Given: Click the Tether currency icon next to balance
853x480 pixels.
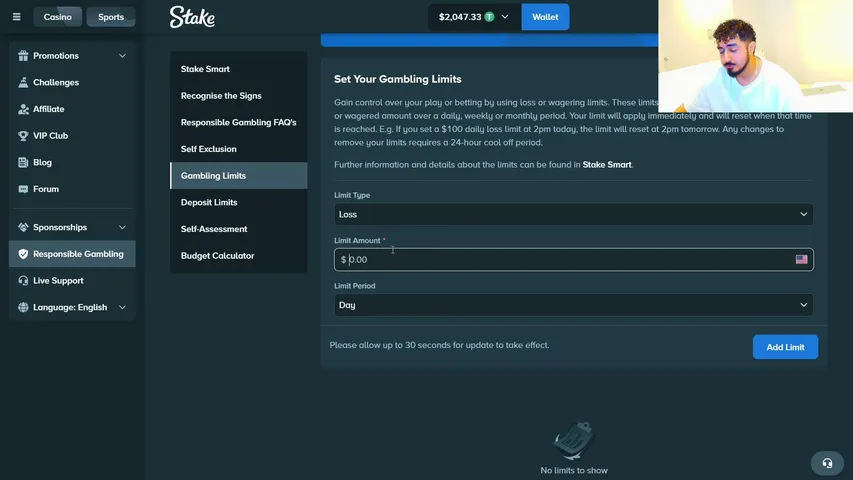Looking at the screenshot, I should pyautogui.click(x=490, y=17).
